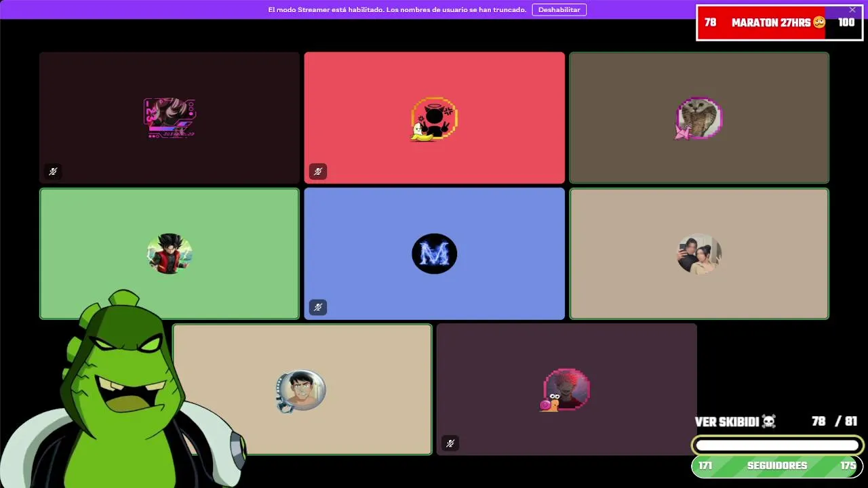This screenshot has width=868, height=488.
Task: Click the Deshabilitar button in the Streamer banner
Action: [559, 9]
